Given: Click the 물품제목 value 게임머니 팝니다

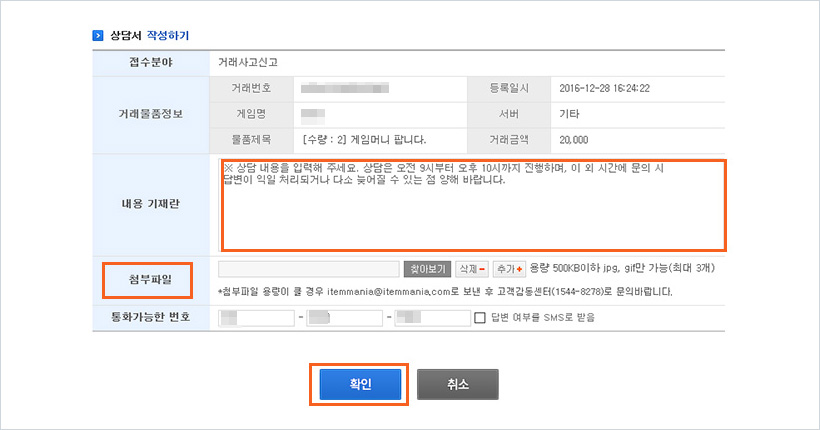Looking at the screenshot, I should point(364,139).
